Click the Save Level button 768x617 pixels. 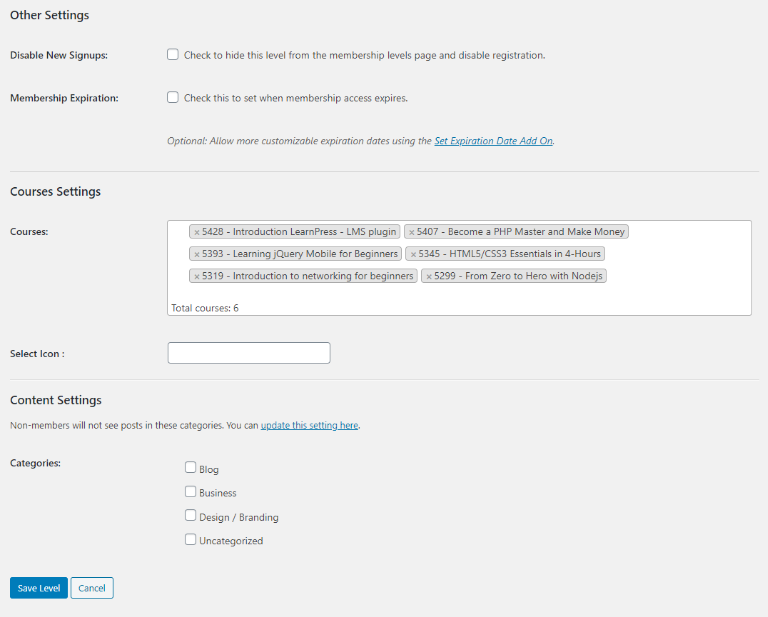pyautogui.click(x=39, y=588)
